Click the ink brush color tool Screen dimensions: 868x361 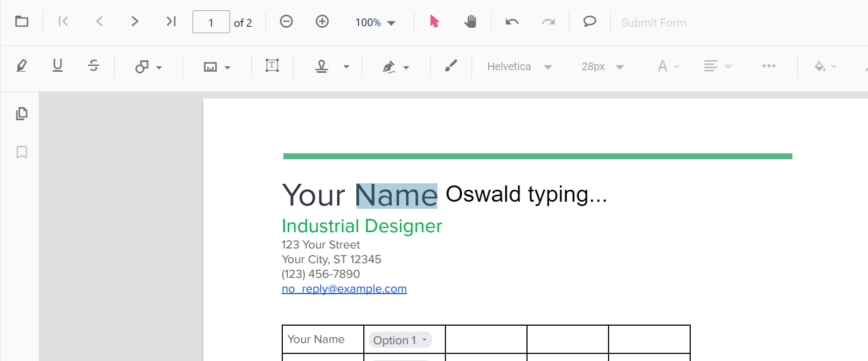pos(451,66)
